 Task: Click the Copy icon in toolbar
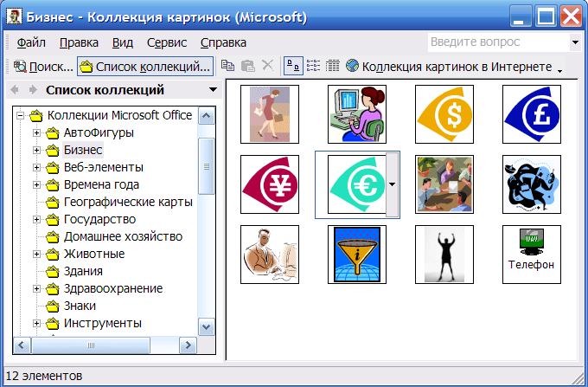[227, 66]
